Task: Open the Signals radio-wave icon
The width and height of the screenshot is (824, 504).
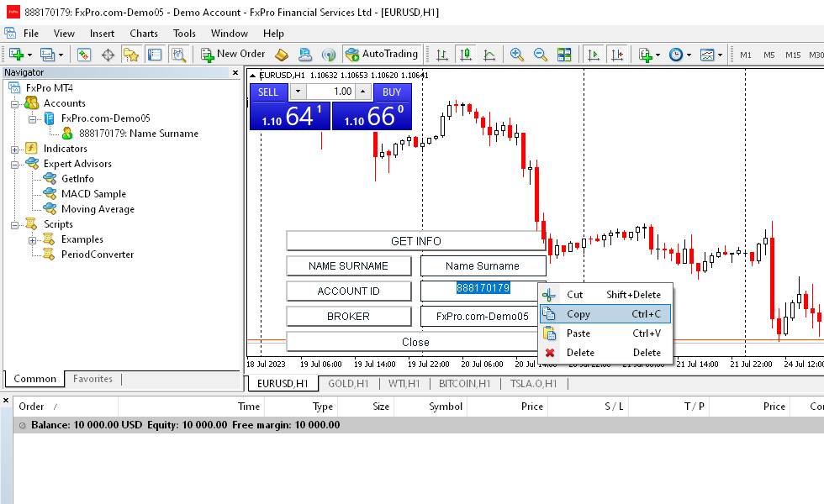Action: pyautogui.click(x=329, y=55)
